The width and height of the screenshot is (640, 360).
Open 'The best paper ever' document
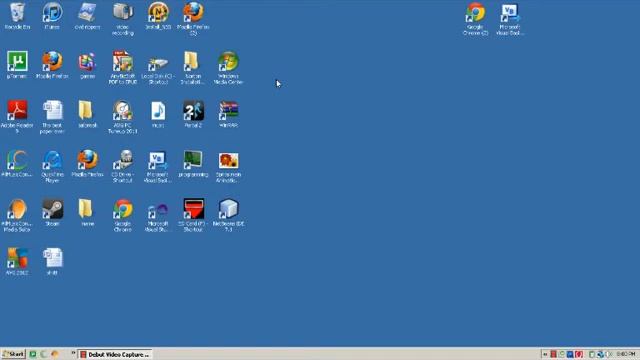click(x=52, y=117)
